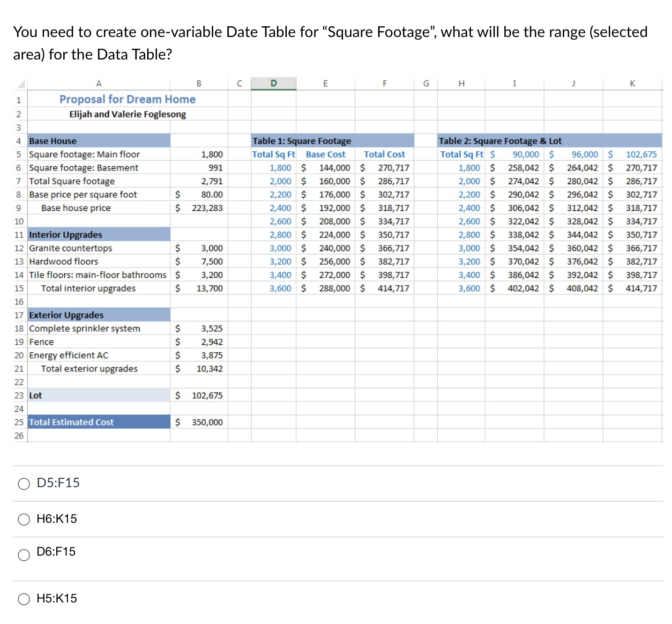
Task: Click the 'Total Estimated Cost' cell
Action: (x=99, y=422)
